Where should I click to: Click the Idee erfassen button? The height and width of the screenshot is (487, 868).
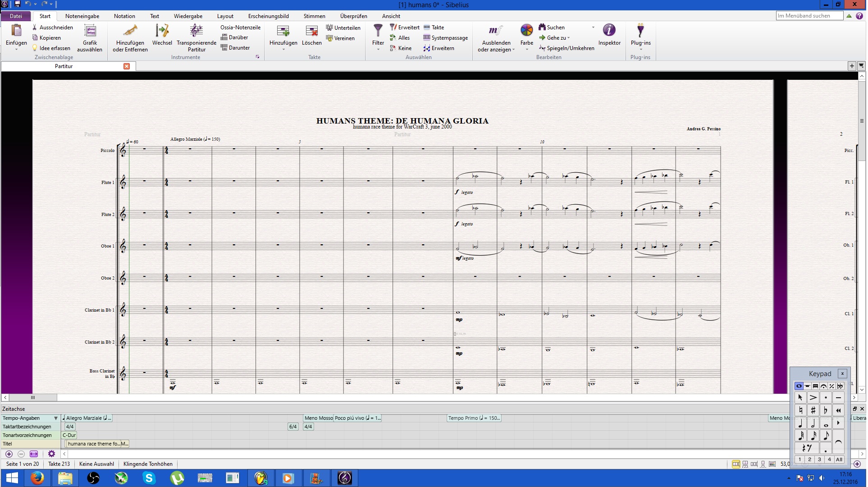[x=51, y=48]
